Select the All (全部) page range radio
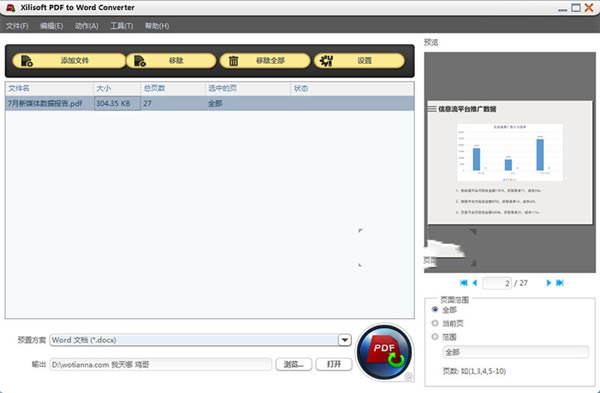This screenshot has width=600, height=393. 435,309
